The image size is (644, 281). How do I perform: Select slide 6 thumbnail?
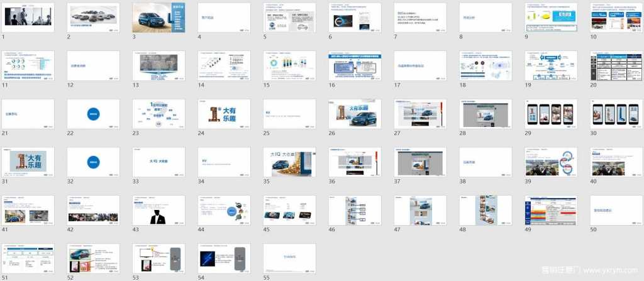pos(355,18)
